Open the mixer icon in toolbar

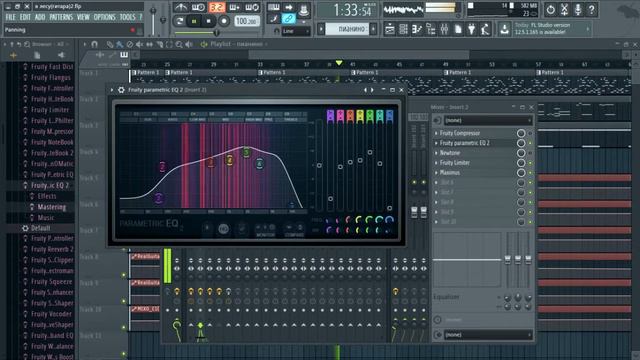coord(444,29)
